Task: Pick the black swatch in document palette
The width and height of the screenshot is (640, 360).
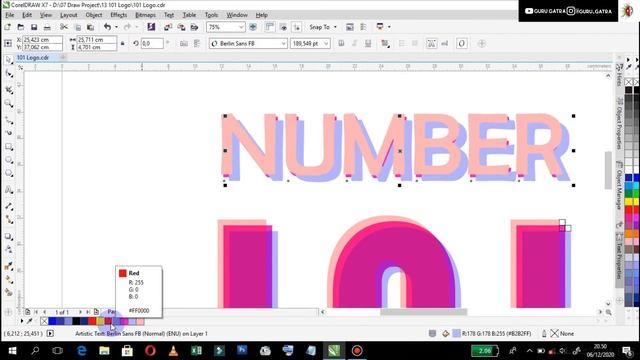Action: pyautogui.click(x=76, y=321)
